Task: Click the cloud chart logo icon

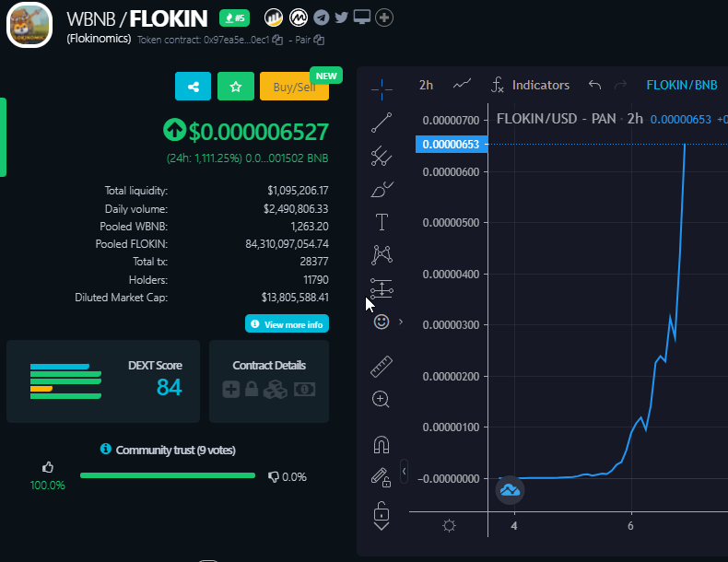Action: tap(511, 490)
